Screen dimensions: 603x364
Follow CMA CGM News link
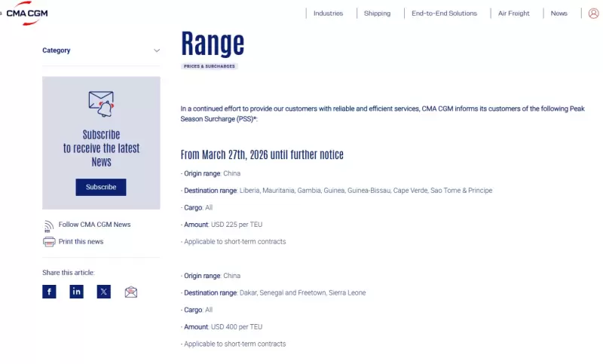(x=94, y=225)
